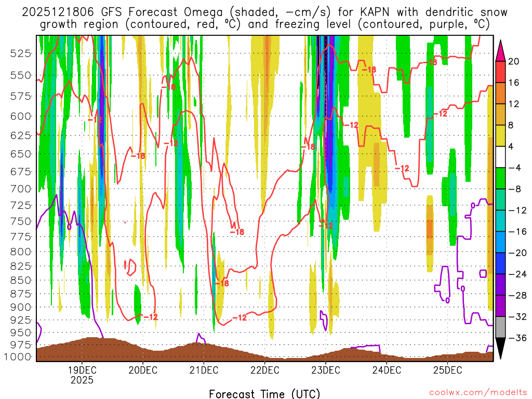
Task: Click the coolwx.com/modelts link text
Action: pyautogui.click(x=478, y=393)
